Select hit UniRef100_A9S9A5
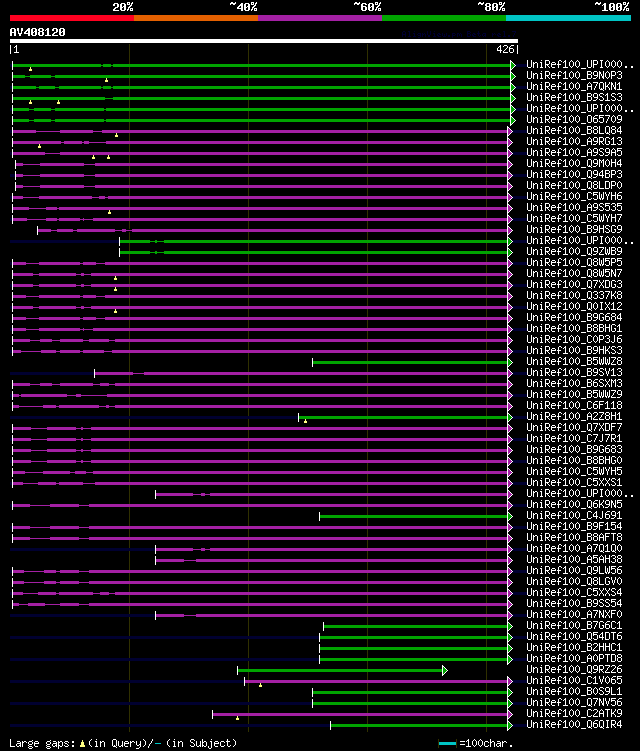Viewport: 640px width, 751px height. click(x=574, y=153)
